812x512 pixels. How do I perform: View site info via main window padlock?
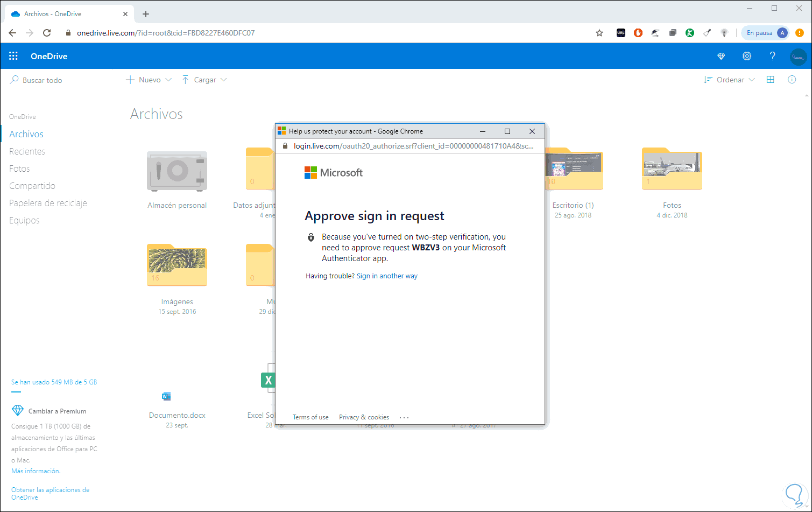point(68,33)
